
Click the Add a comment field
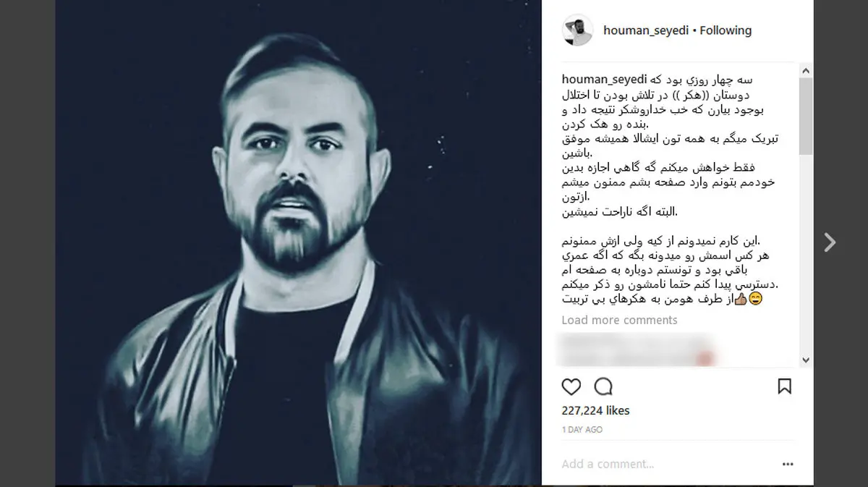click(x=665, y=464)
